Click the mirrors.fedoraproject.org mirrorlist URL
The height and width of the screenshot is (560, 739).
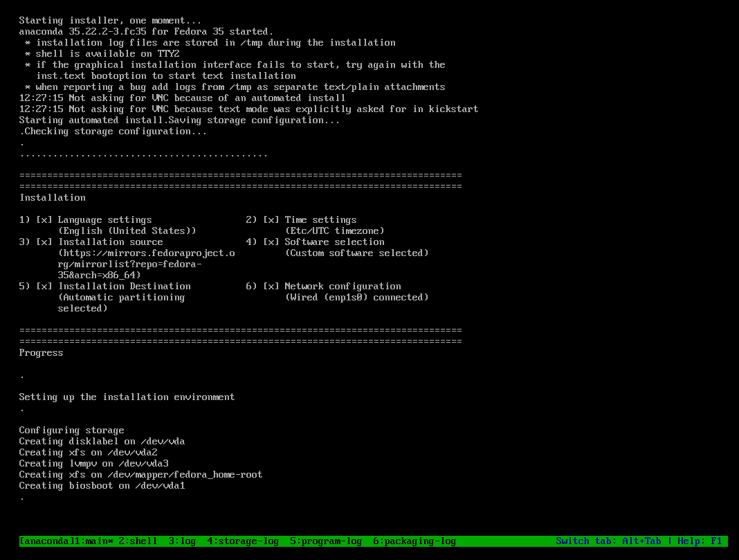[147, 264]
